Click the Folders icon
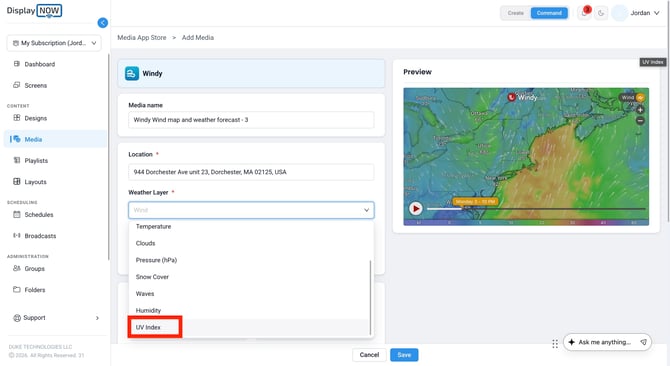670x366 pixels. tap(17, 290)
